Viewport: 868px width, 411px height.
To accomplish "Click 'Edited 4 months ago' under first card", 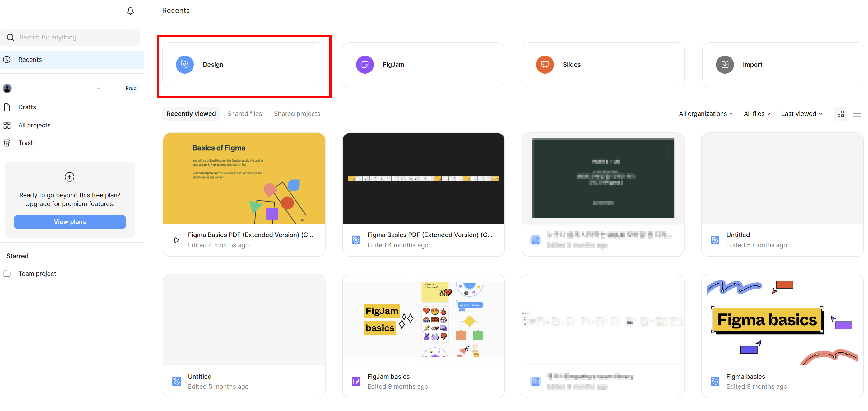I will pos(218,245).
